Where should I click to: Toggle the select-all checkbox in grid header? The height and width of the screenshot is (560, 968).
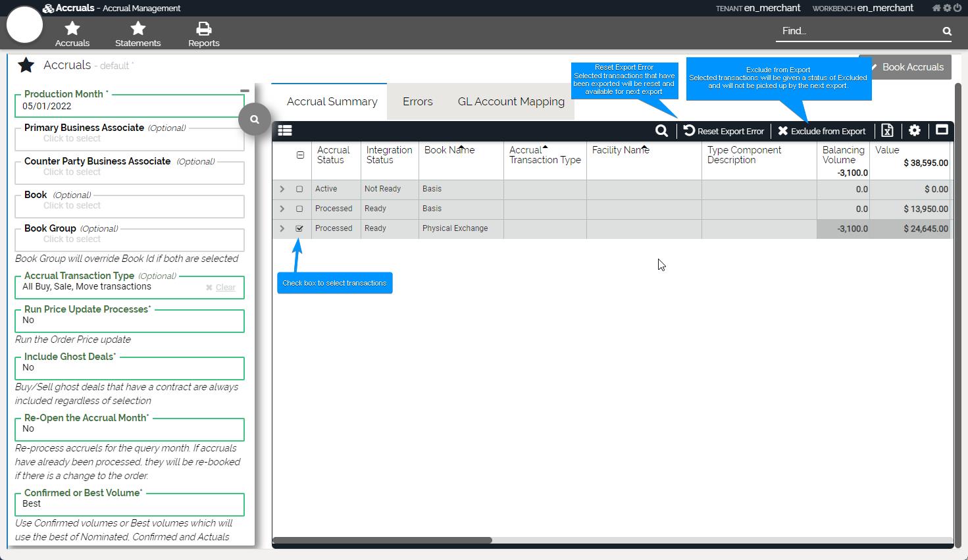pos(300,155)
